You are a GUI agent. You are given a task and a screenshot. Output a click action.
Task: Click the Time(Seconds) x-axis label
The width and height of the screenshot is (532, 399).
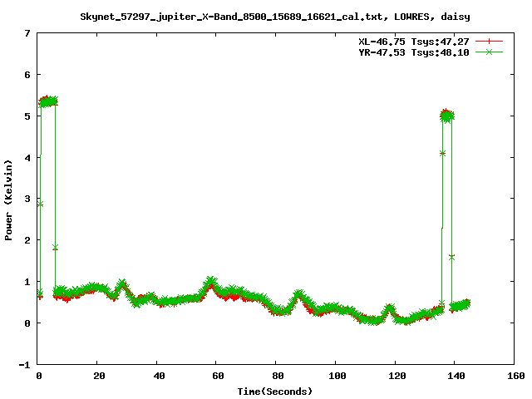[x=274, y=392]
